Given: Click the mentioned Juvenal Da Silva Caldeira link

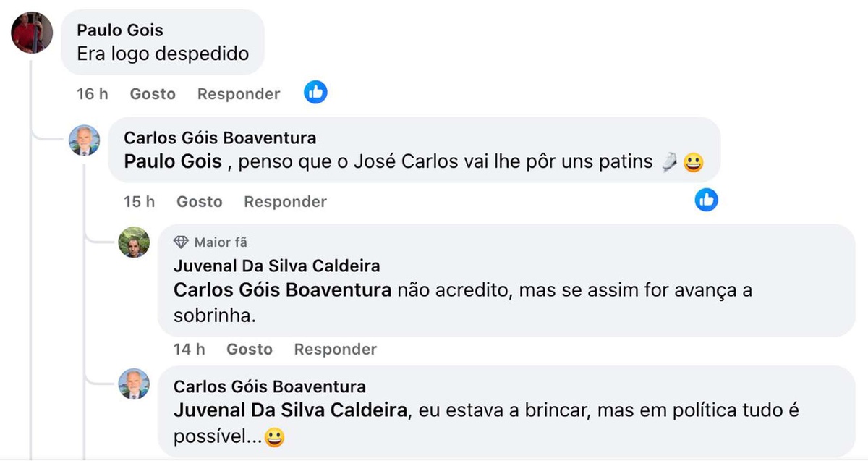Looking at the screenshot, I should (x=291, y=410).
